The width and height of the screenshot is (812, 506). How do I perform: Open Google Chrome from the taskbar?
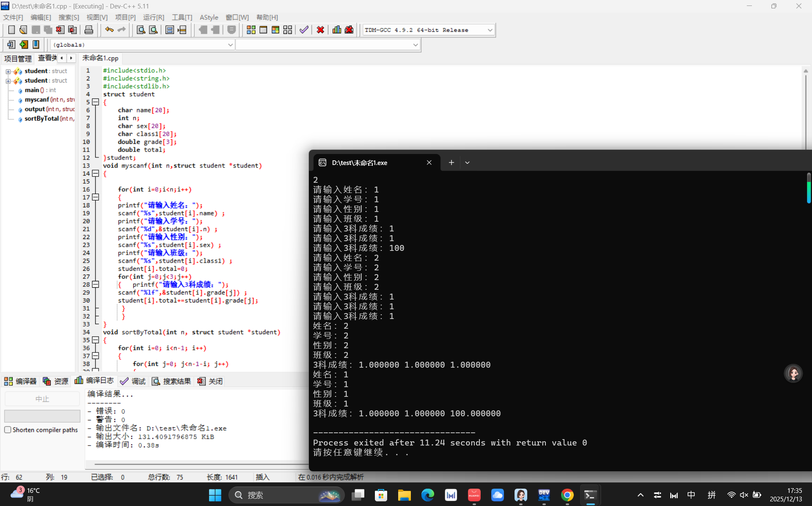pos(567,495)
